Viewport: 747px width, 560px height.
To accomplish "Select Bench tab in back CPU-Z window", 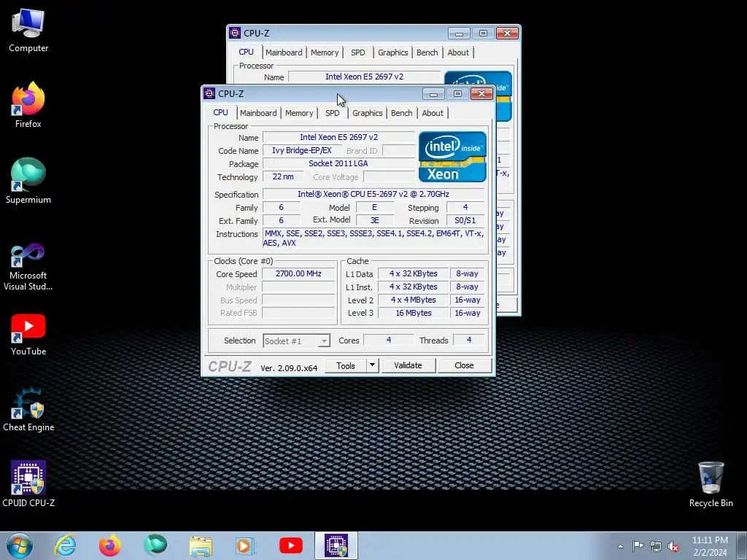I will (x=427, y=52).
